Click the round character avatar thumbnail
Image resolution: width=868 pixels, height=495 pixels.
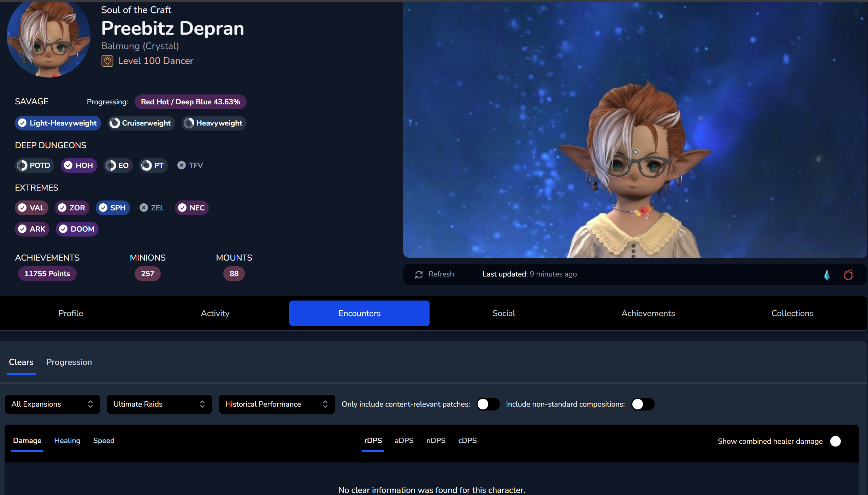48,37
